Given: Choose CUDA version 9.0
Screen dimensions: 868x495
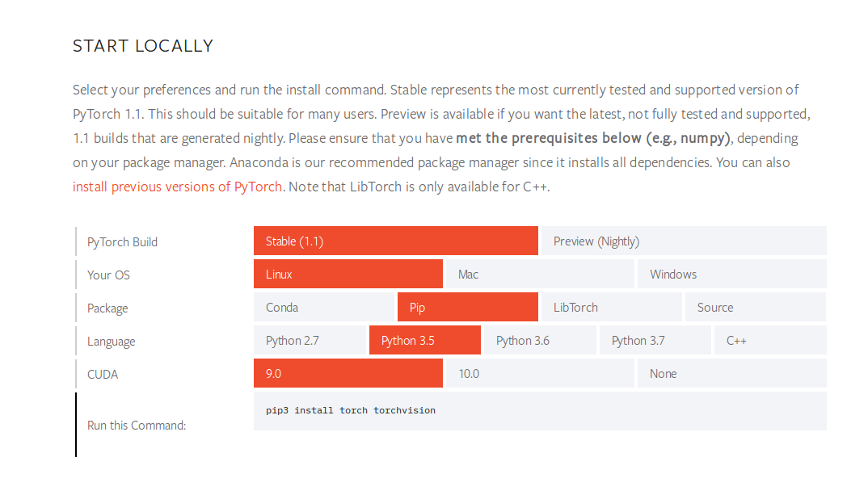Looking at the screenshot, I should [x=348, y=373].
